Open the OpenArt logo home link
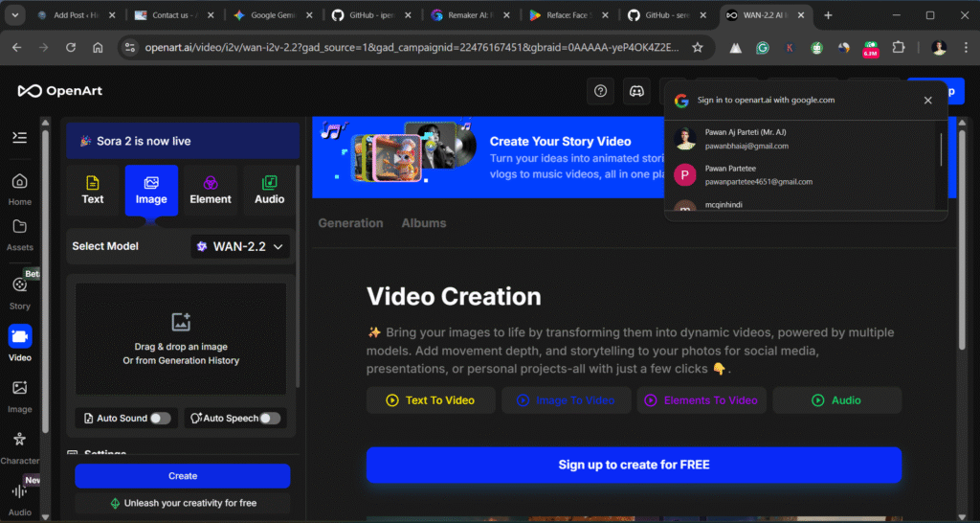Screen dimensions: 980x523 tap(60, 91)
